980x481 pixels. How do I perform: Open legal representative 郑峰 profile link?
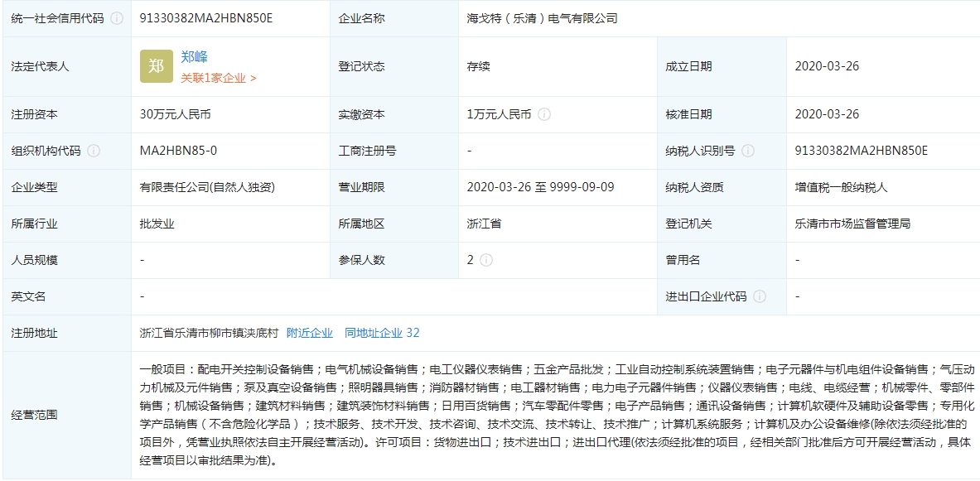(195, 57)
